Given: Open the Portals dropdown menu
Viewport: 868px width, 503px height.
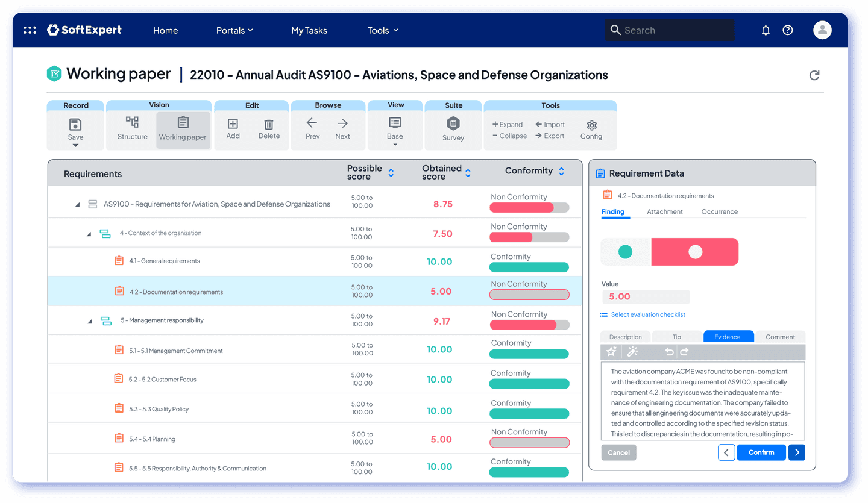Looking at the screenshot, I should (234, 30).
